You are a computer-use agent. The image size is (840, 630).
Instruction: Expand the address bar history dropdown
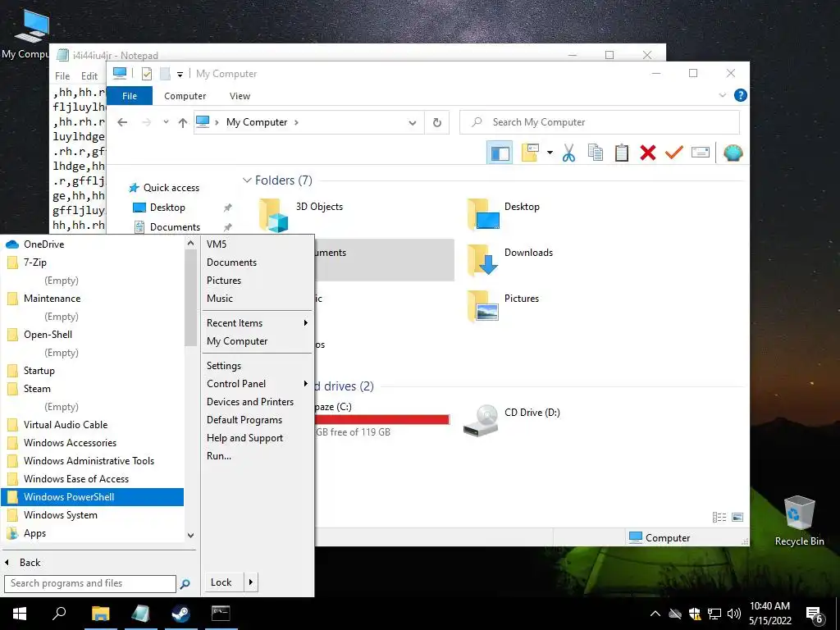click(x=412, y=123)
